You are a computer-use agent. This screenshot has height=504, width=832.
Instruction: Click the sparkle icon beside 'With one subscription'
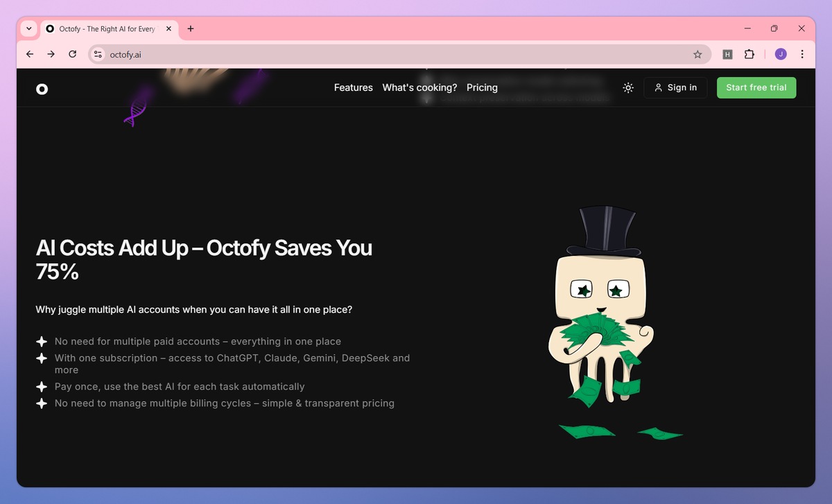pyautogui.click(x=42, y=358)
